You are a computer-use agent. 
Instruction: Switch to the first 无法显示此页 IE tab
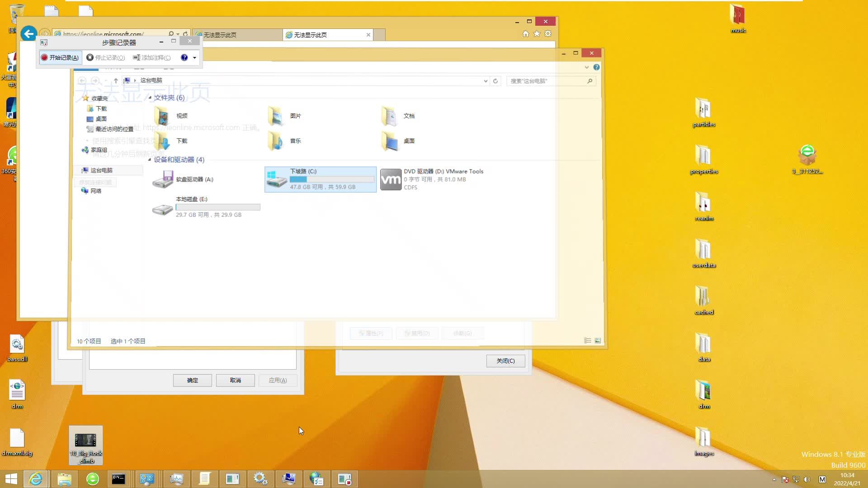pyautogui.click(x=238, y=35)
